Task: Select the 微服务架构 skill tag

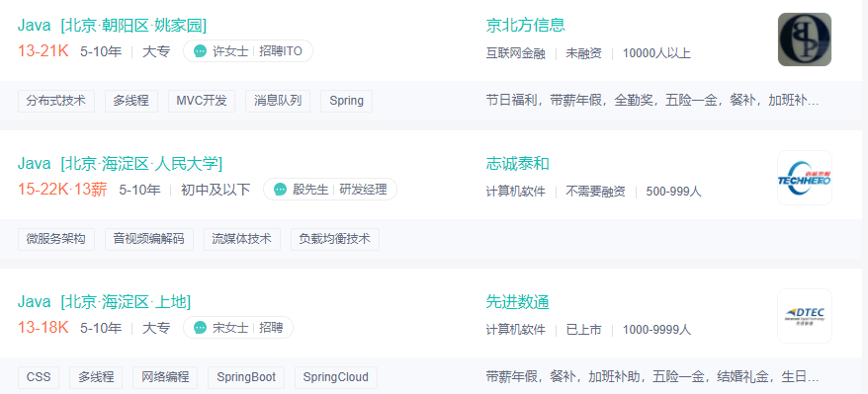Action: tap(56, 239)
